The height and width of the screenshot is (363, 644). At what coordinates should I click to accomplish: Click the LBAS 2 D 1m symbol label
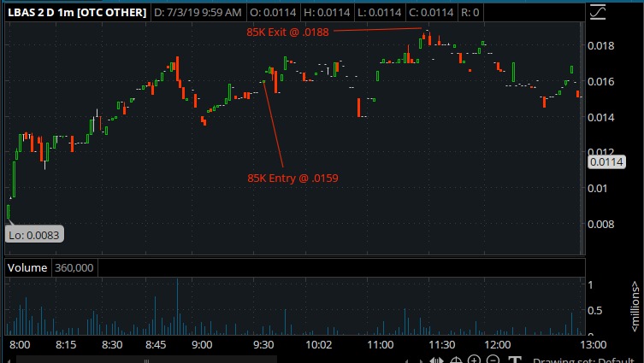(x=77, y=13)
